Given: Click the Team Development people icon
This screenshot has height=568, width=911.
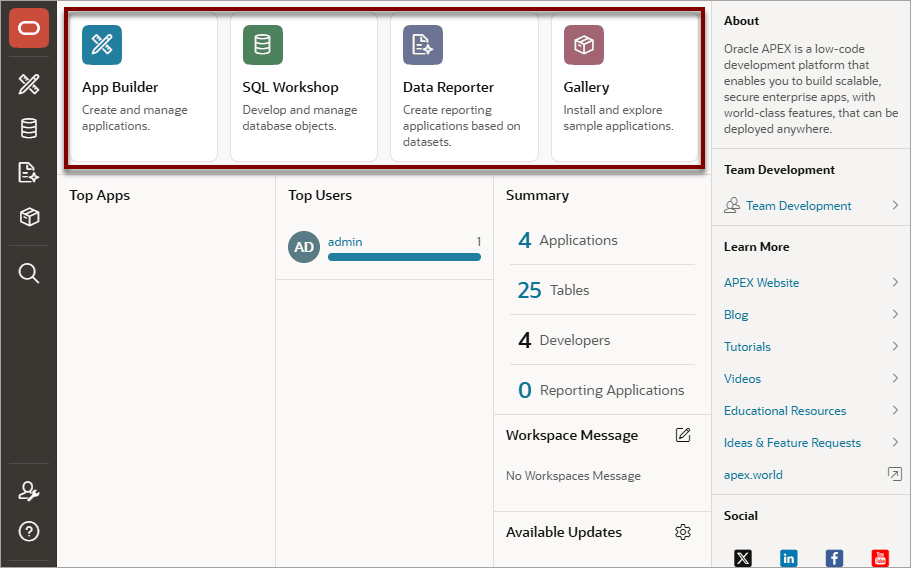Looking at the screenshot, I should point(732,206).
